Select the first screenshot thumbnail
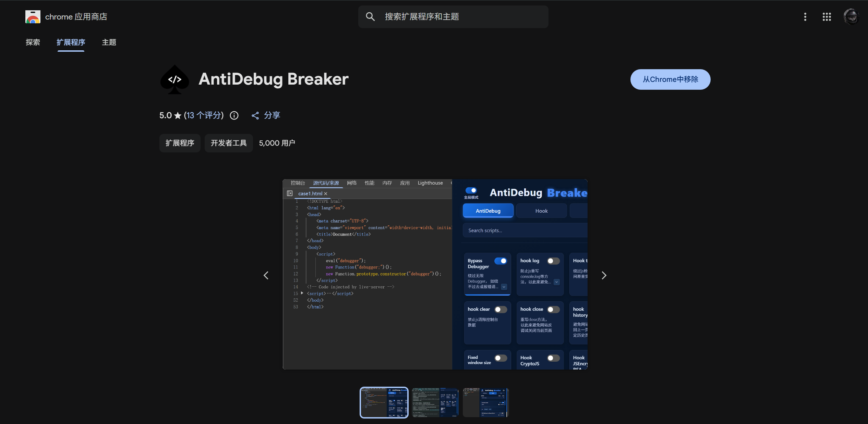This screenshot has width=868, height=424. click(384, 403)
